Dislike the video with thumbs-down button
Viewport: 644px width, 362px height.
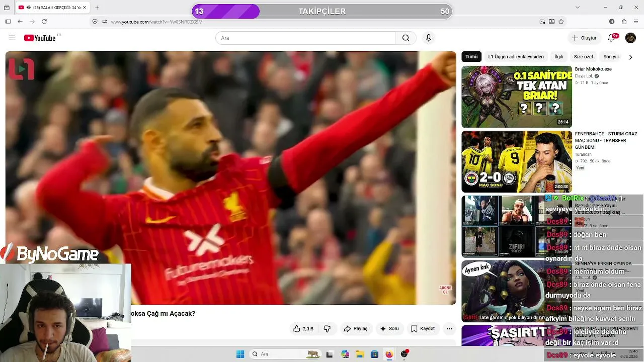(327, 329)
